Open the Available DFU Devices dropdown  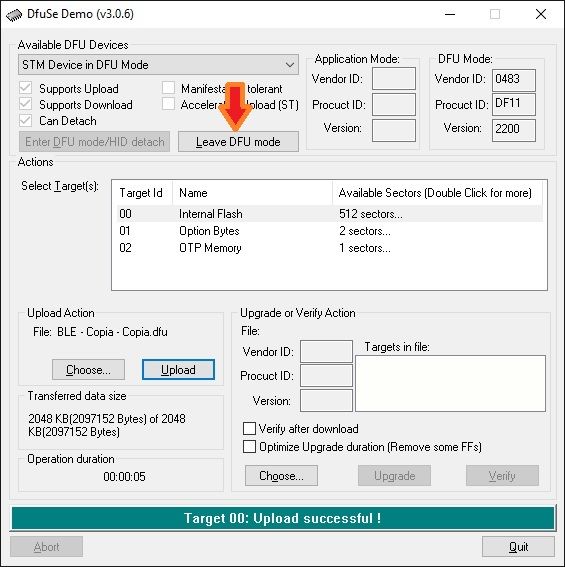point(158,65)
